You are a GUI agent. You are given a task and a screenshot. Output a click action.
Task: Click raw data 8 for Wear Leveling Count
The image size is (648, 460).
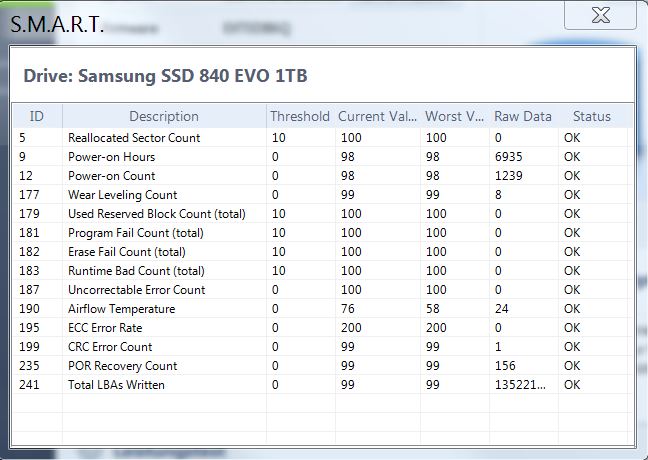[x=498, y=195]
